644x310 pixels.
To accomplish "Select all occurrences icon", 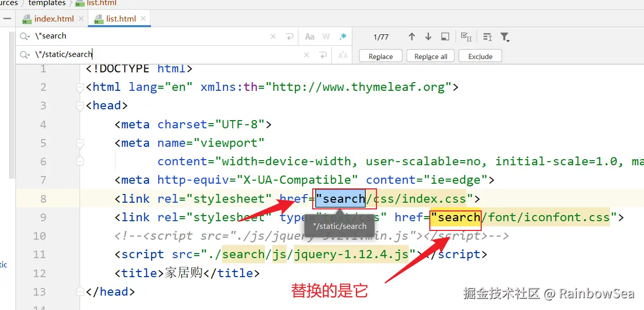I will click(x=466, y=36).
